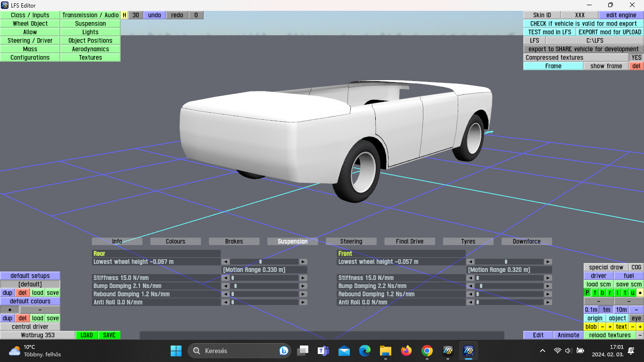644x362 pixels.
Task: Toggle the eye view button
Action: point(636,318)
